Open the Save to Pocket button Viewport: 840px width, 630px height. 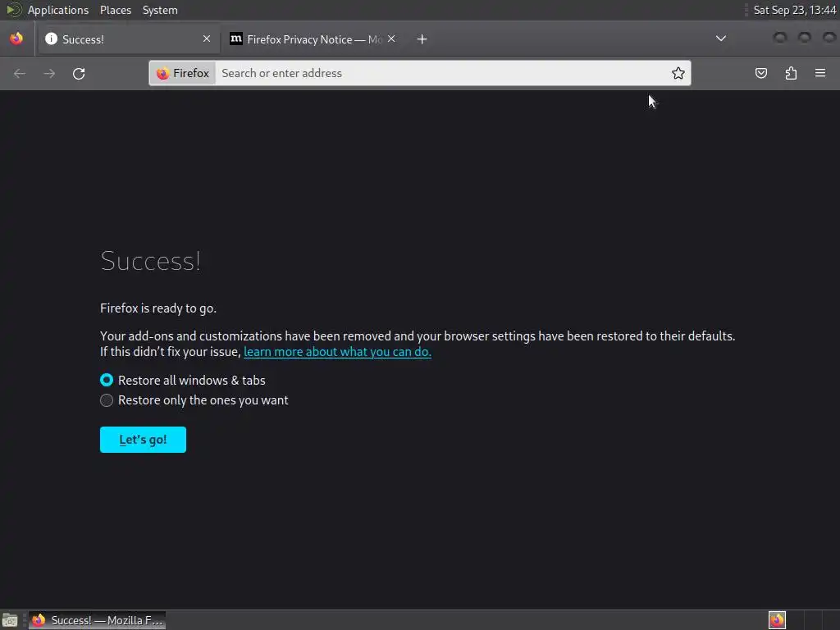tap(760, 73)
